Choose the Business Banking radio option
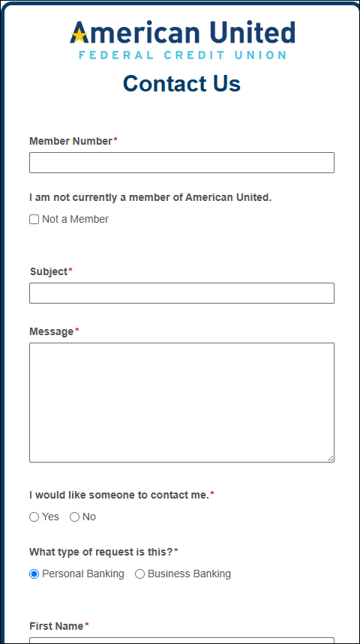Viewport: 360px width, 644px height. click(x=139, y=574)
